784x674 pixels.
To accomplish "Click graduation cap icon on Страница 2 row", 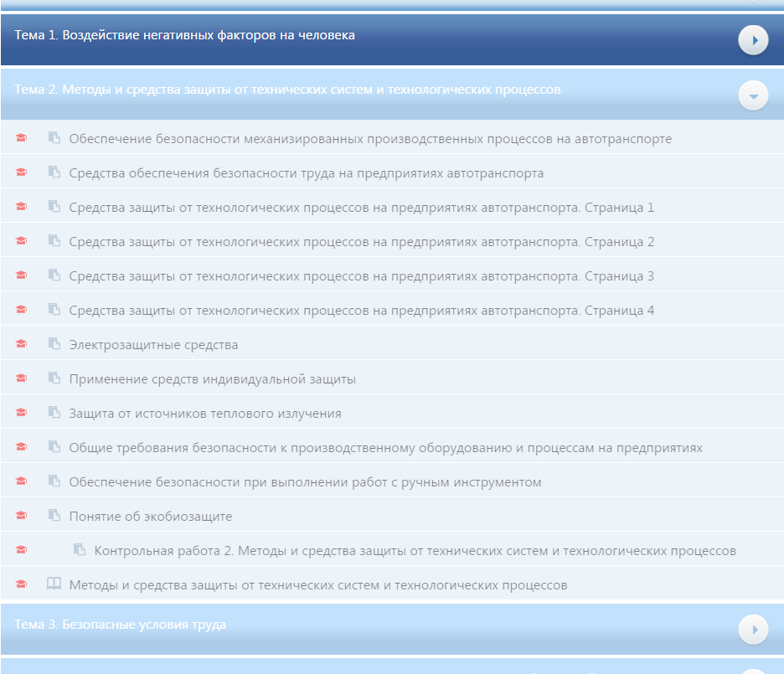I will coord(21,240).
